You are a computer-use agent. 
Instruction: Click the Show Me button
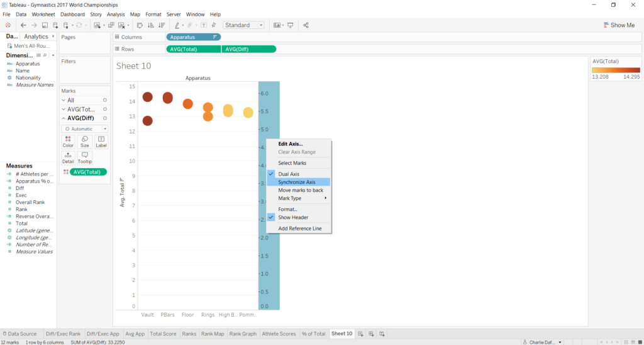coord(619,25)
